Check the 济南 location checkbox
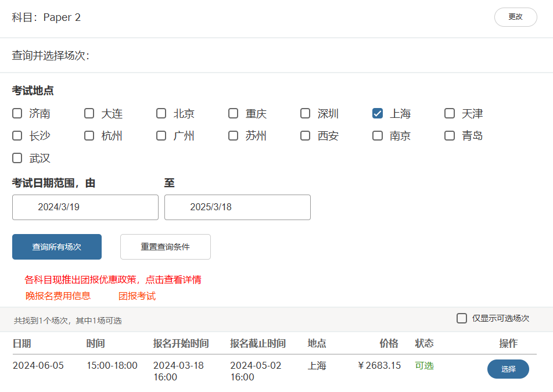 [x=17, y=113]
